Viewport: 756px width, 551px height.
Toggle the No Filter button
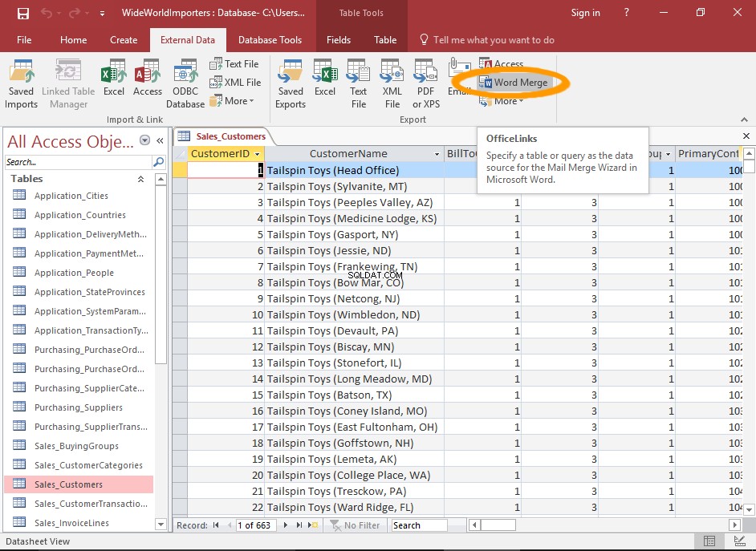[355, 525]
